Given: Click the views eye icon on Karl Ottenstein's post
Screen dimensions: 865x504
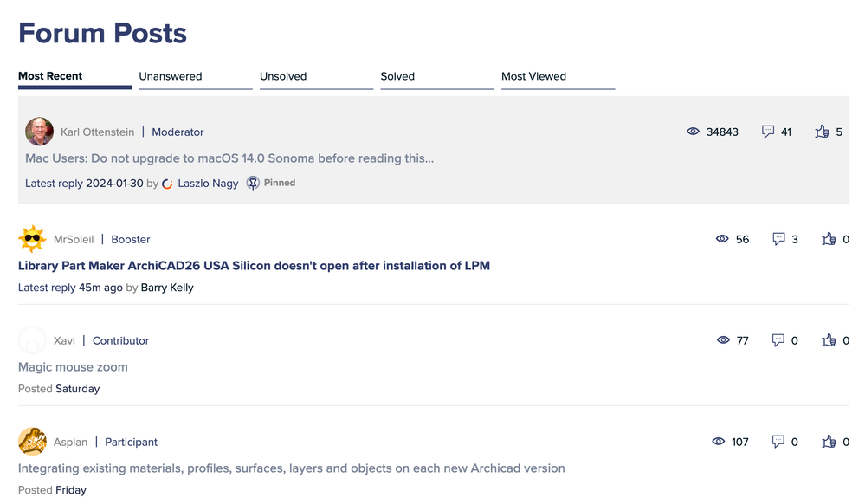Looking at the screenshot, I should pyautogui.click(x=693, y=132).
